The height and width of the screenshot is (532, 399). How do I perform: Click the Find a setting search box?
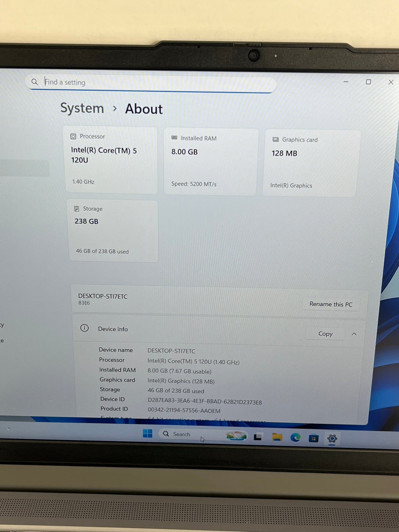[x=150, y=83]
